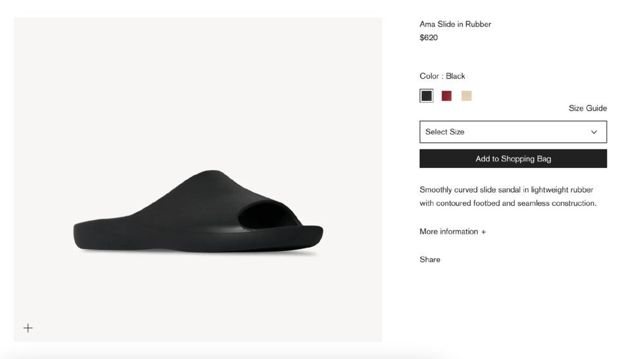Open the Size Guide link
The image size is (644, 359).
(587, 108)
